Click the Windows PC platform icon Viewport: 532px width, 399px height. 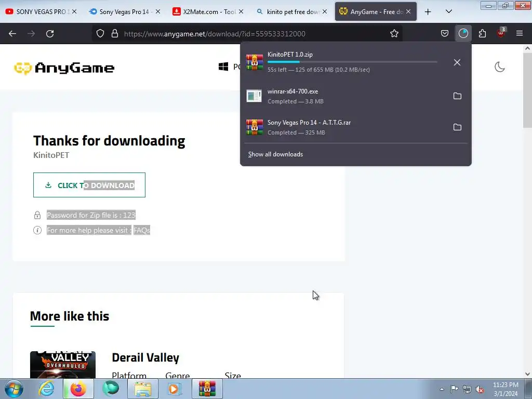223,66
